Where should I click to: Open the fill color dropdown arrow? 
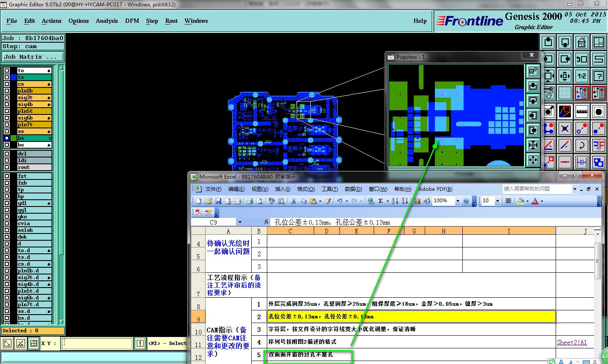527,201
